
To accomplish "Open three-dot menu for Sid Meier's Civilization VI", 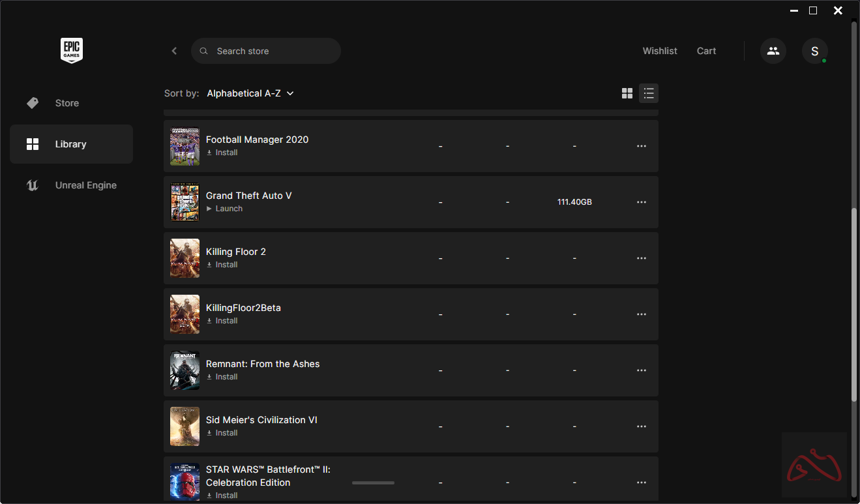I will click(x=641, y=426).
